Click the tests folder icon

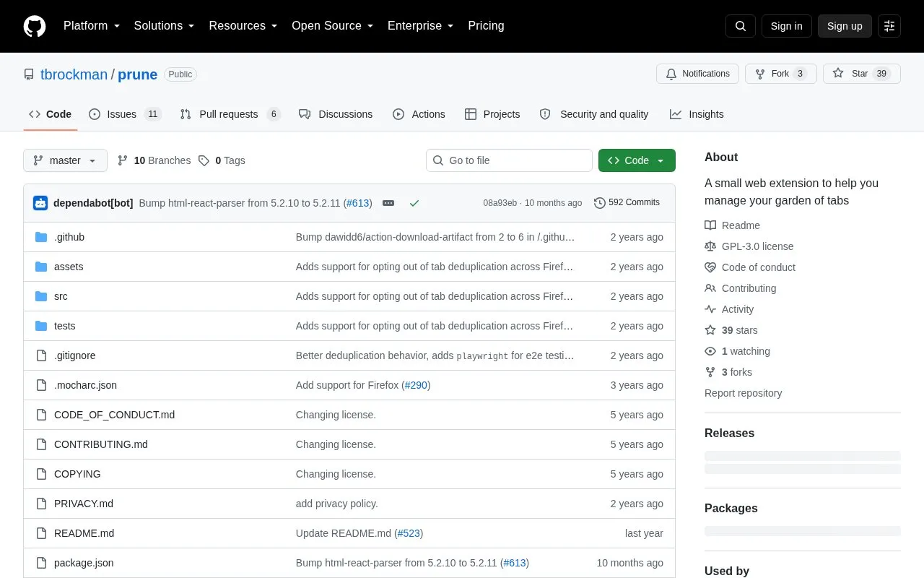[41, 326]
